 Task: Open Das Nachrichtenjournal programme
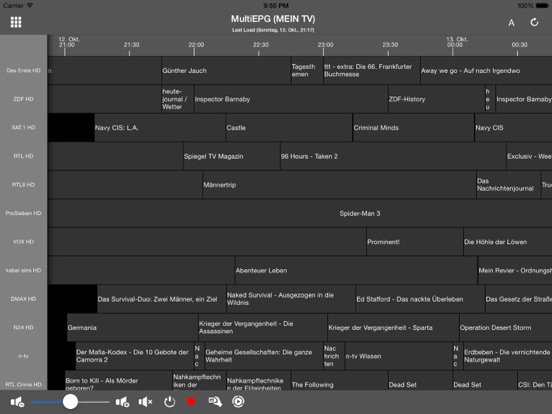coord(508,184)
